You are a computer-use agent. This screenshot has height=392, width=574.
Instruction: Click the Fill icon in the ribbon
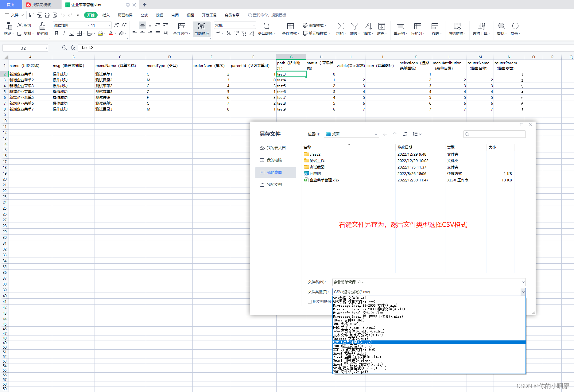pyautogui.click(x=382, y=26)
